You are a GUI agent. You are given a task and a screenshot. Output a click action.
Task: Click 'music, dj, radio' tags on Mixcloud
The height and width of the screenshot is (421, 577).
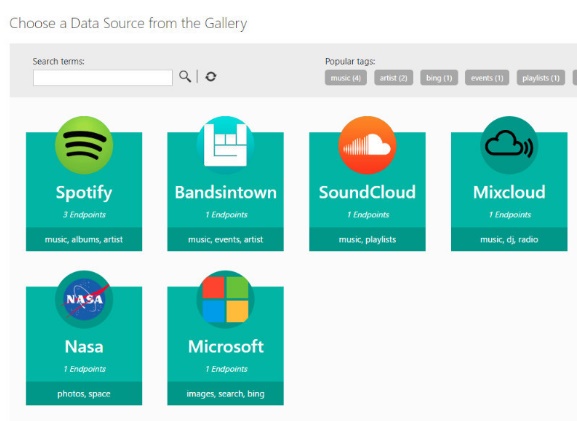click(x=509, y=240)
